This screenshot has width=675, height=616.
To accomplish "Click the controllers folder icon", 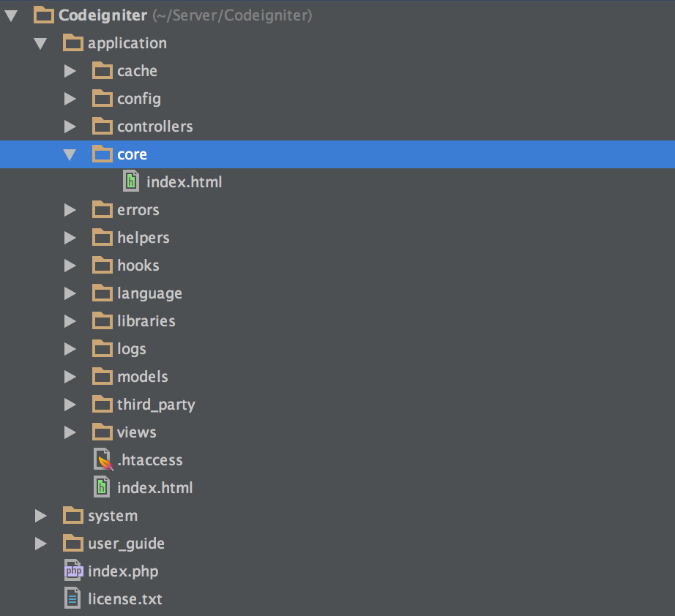I will point(102,126).
